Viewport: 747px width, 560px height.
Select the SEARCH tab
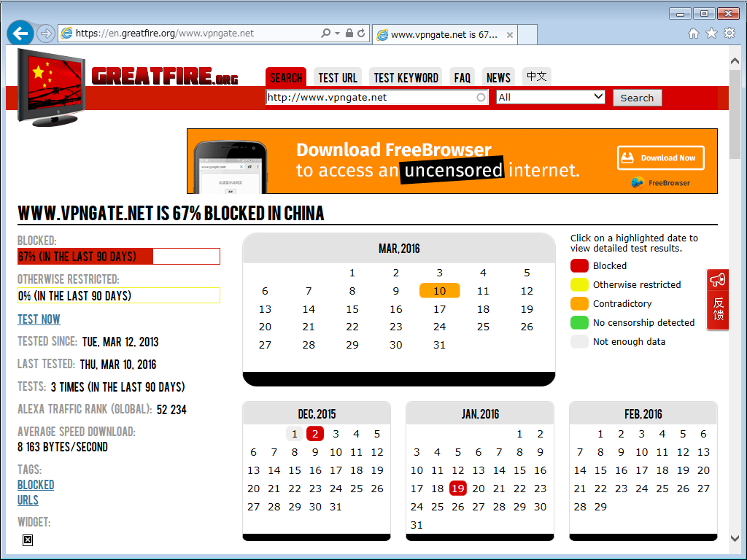click(x=286, y=77)
